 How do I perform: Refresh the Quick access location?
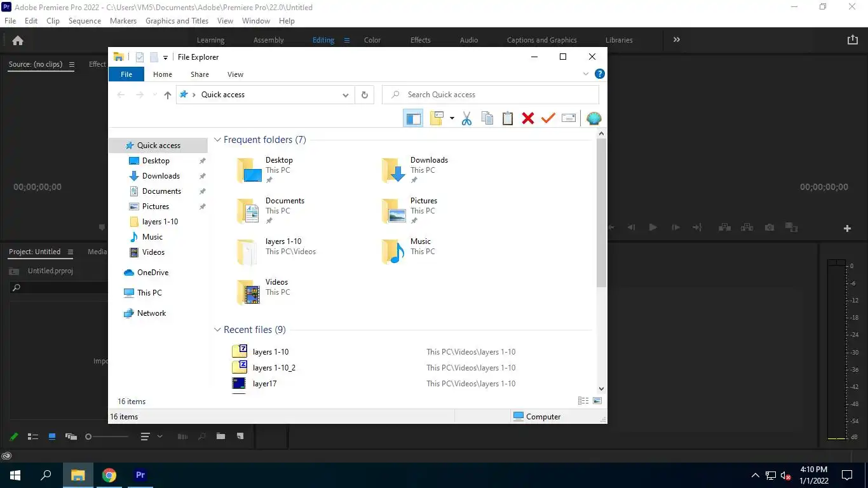click(365, 95)
